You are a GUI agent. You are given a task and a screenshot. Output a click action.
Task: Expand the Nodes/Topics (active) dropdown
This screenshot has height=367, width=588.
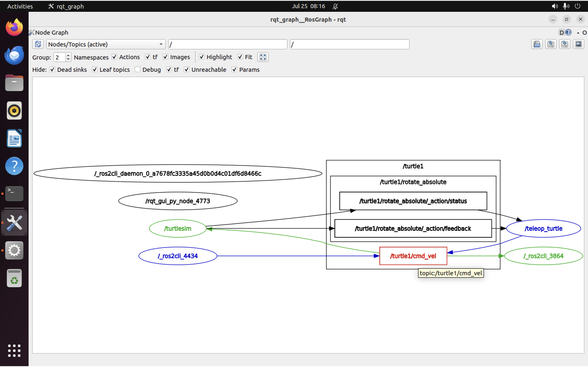(106, 44)
